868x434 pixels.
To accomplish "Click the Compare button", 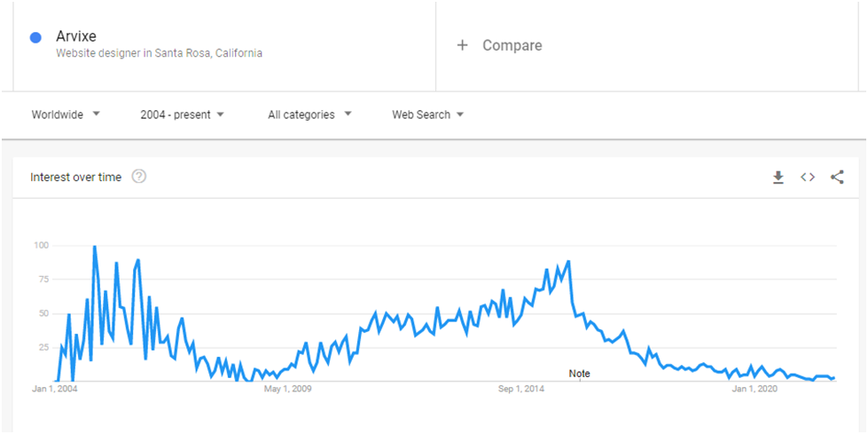I will [x=499, y=45].
